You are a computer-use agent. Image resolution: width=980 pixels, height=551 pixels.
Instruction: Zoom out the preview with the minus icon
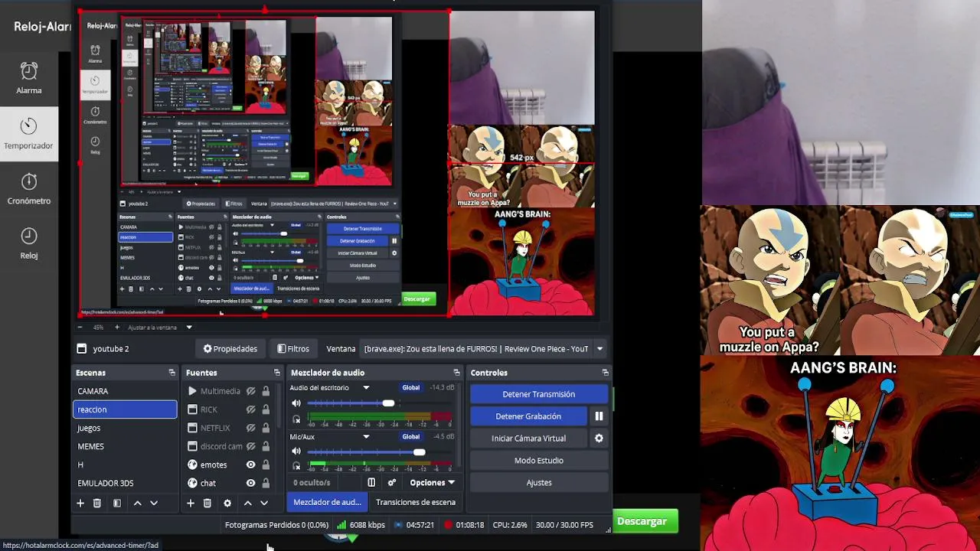pos(81,328)
